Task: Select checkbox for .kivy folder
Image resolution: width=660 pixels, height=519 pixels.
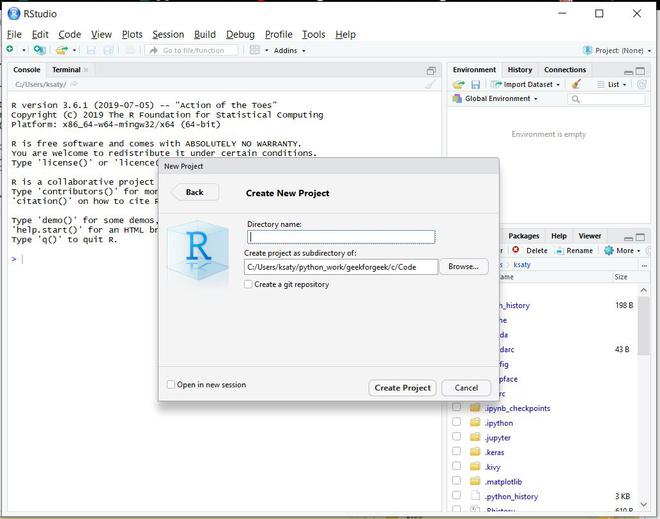Action: coord(456,466)
